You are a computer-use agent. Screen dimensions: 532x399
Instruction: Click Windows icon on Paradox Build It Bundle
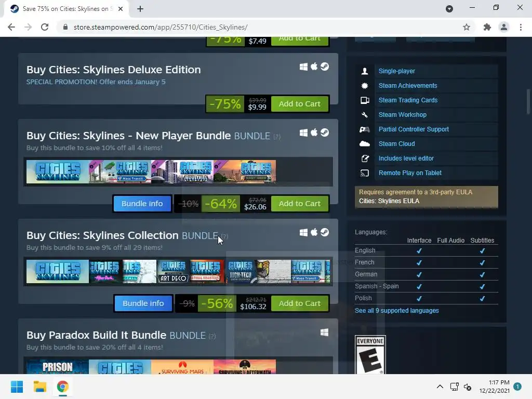[324, 332]
